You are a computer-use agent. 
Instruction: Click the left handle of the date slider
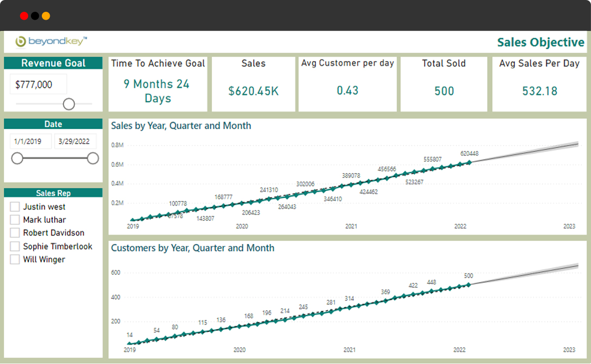(x=18, y=158)
